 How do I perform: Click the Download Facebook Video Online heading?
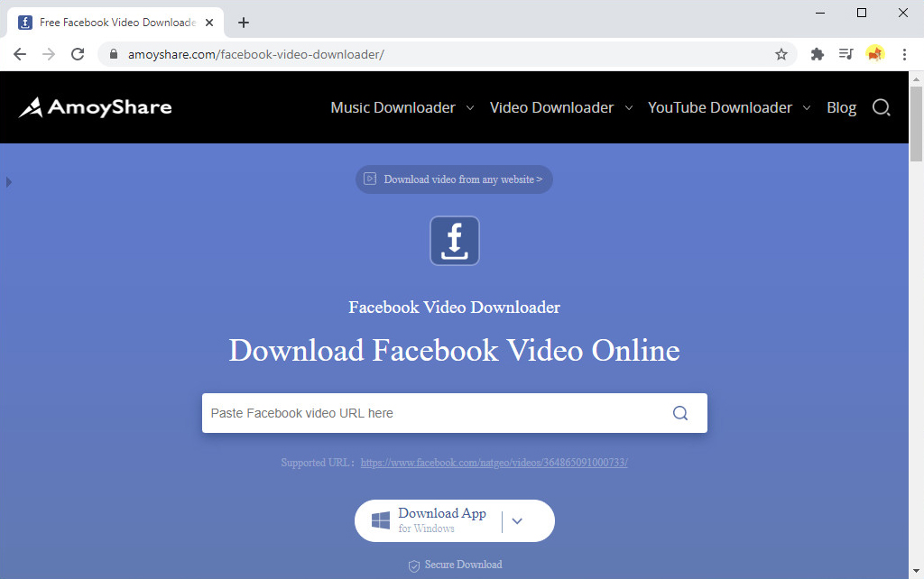tap(455, 351)
